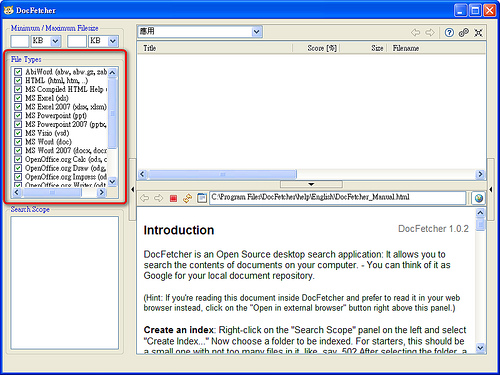The height and width of the screenshot is (375, 500).
Task: Stop loading with the red square icon
Action: 173,198
